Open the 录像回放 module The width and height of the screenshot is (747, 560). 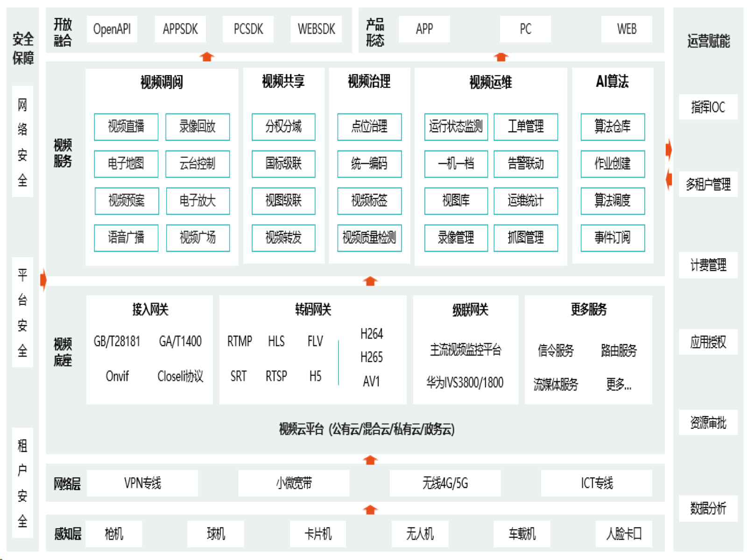tap(197, 126)
